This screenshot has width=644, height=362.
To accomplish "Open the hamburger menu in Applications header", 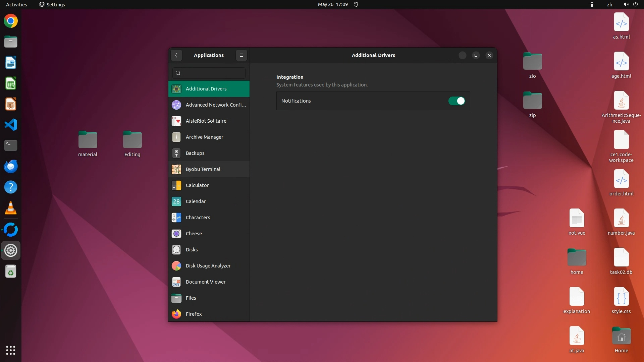I will click(x=241, y=55).
